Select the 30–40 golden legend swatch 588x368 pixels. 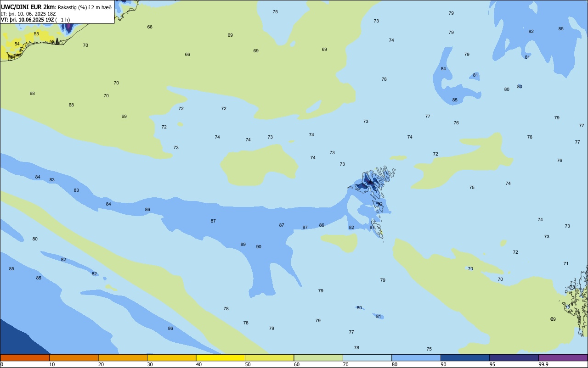[172, 357]
